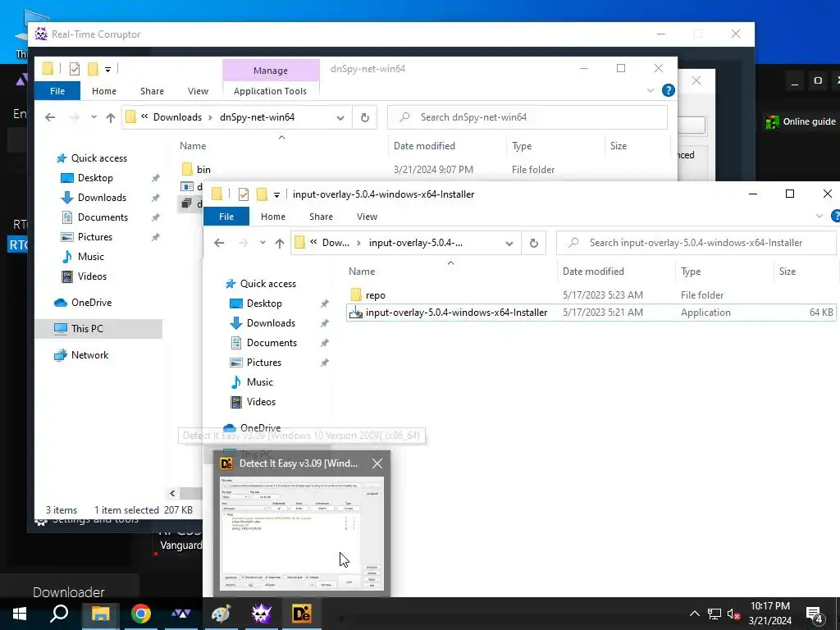Select input-overlay-5.0.4-windows-x64-Installer application file
840x630 pixels.
pos(456,313)
